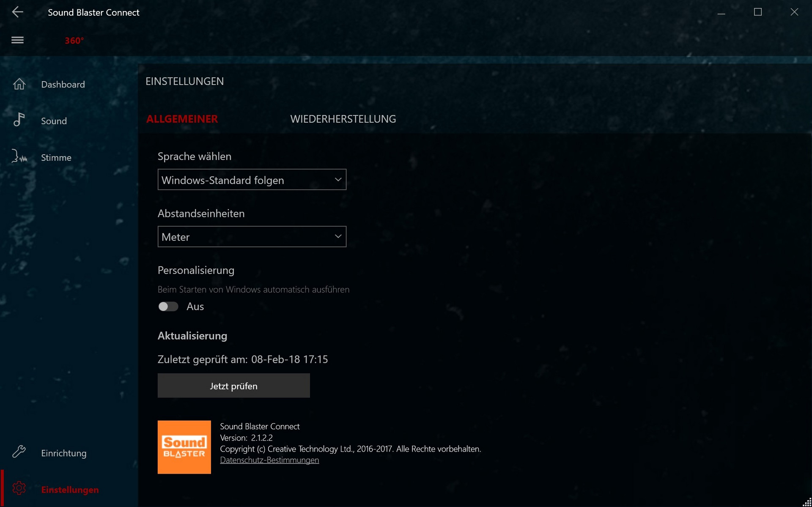Open Dashboard via home icon

coord(19,84)
